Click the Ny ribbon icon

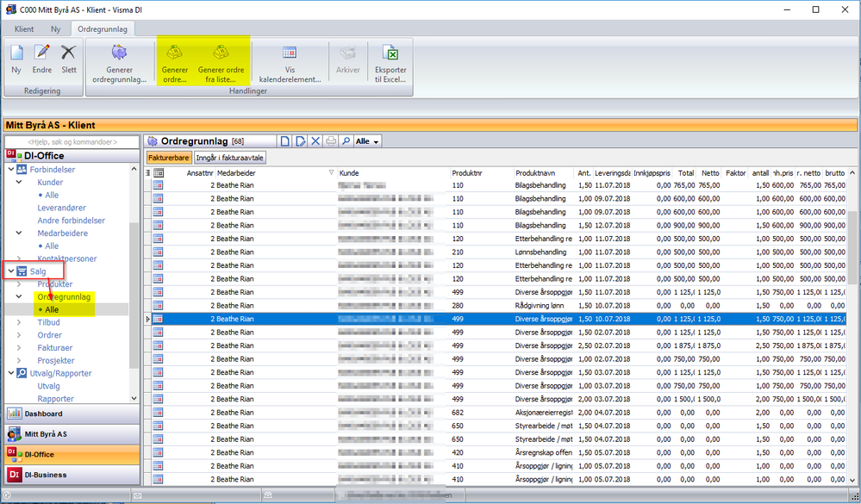coord(16,53)
